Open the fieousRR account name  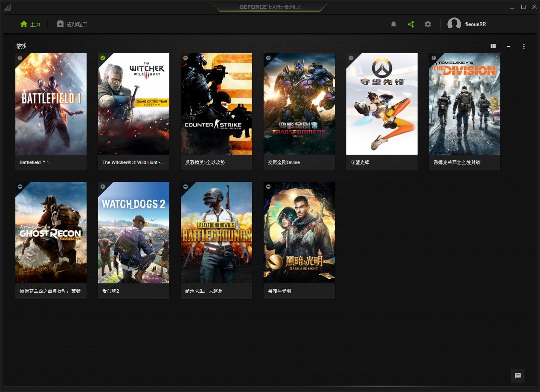(x=476, y=24)
